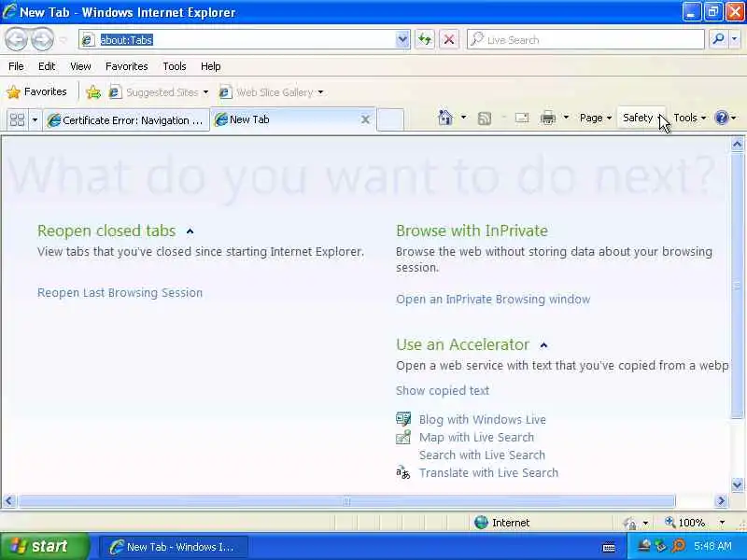
Task: Open Quick Tabs grid icon
Action: pos(17,119)
